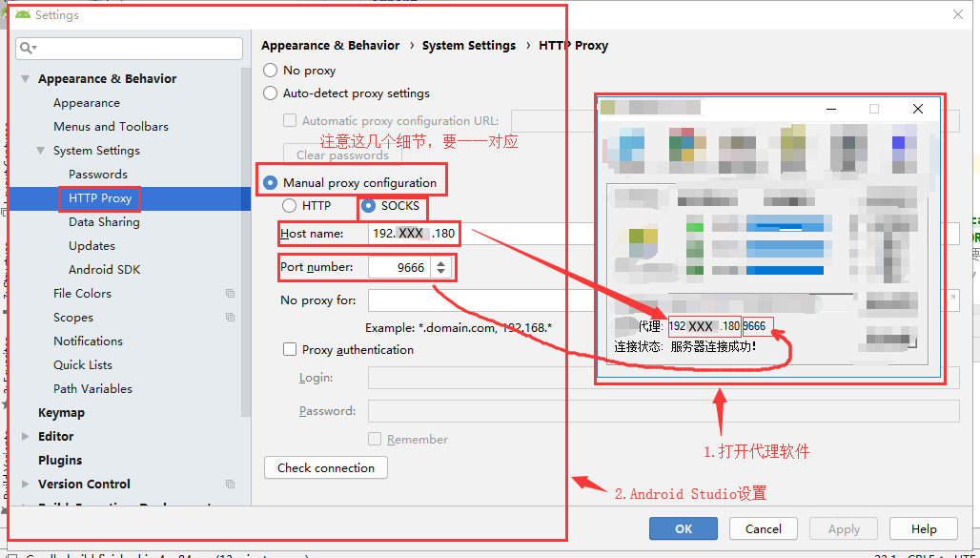Screen dimensions: 980x558
Task: Click the No proxy for field
Action: (x=664, y=300)
